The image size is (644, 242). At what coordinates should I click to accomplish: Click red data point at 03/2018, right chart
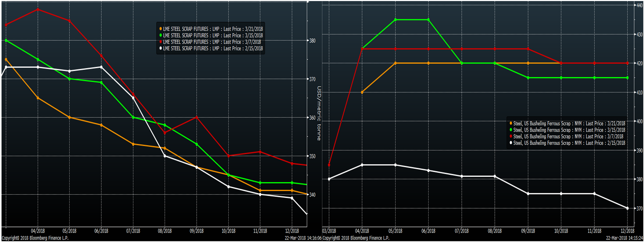[x=329, y=165]
